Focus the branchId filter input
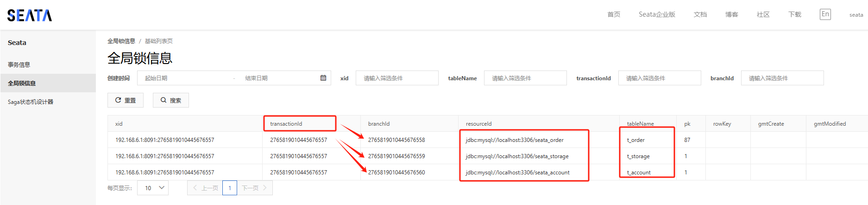This screenshot has height=205, width=868. click(x=782, y=78)
